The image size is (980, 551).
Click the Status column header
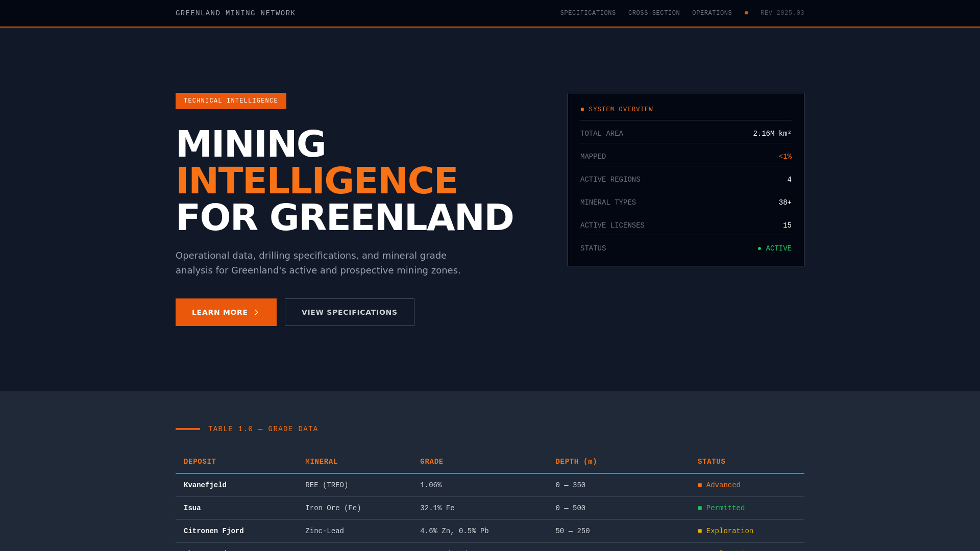click(712, 462)
